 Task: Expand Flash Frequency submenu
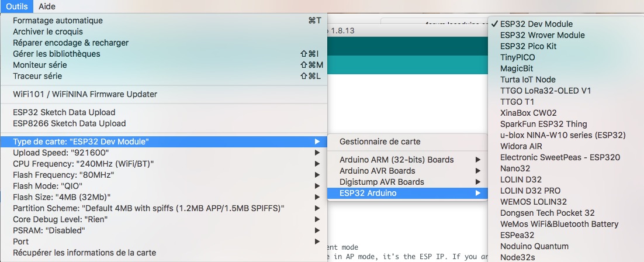click(x=164, y=175)
